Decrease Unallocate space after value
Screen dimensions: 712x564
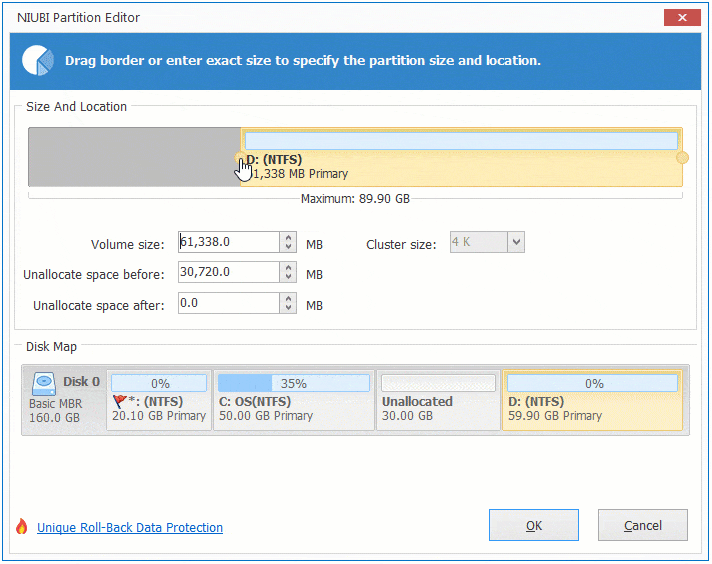(288, 308)
